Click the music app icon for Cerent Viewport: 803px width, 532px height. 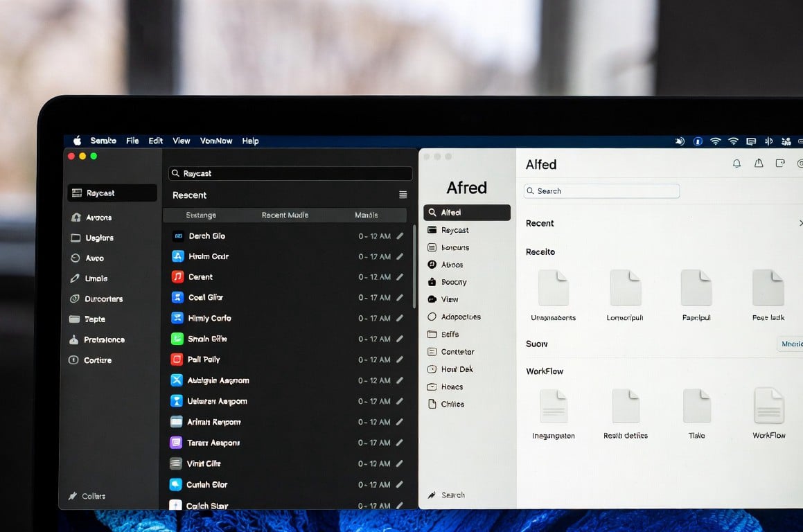[x=177, y=276]
